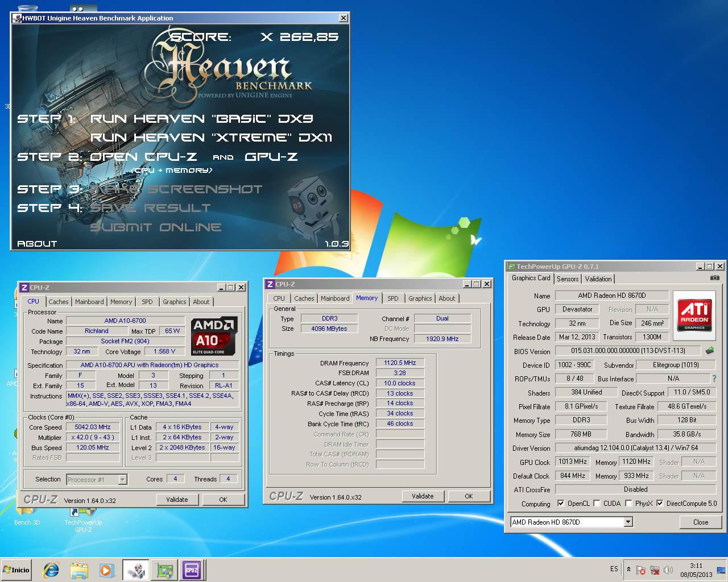Open the GPU selection dropdown in GPU-Z

[628, 522]
